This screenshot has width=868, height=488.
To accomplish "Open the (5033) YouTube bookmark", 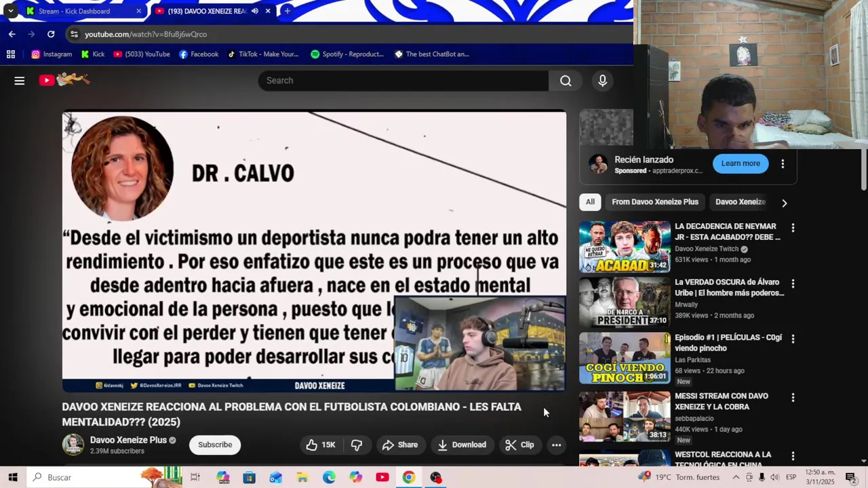I will pos(142,54).
